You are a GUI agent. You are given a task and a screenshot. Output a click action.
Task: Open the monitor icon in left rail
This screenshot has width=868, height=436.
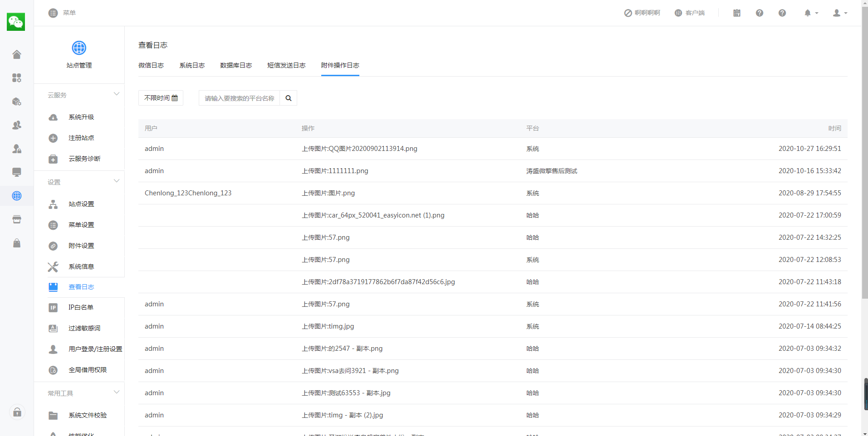(x=17, y=172)
